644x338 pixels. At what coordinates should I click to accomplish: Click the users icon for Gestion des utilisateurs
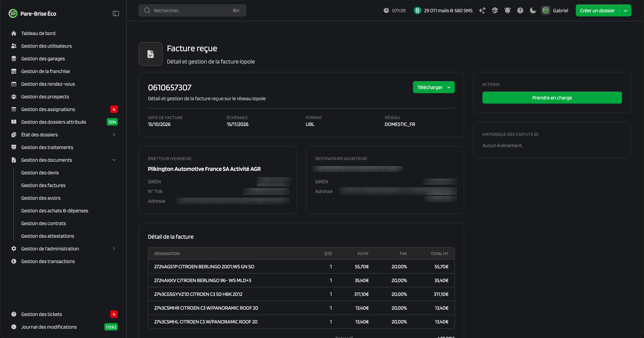point(14,46)
